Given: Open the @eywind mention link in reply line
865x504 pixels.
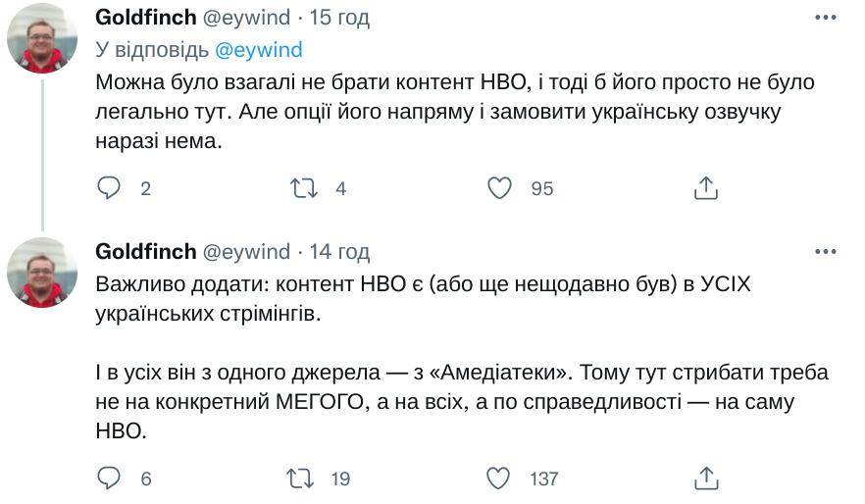Looking at the screenshot, I should coord(258,49).
